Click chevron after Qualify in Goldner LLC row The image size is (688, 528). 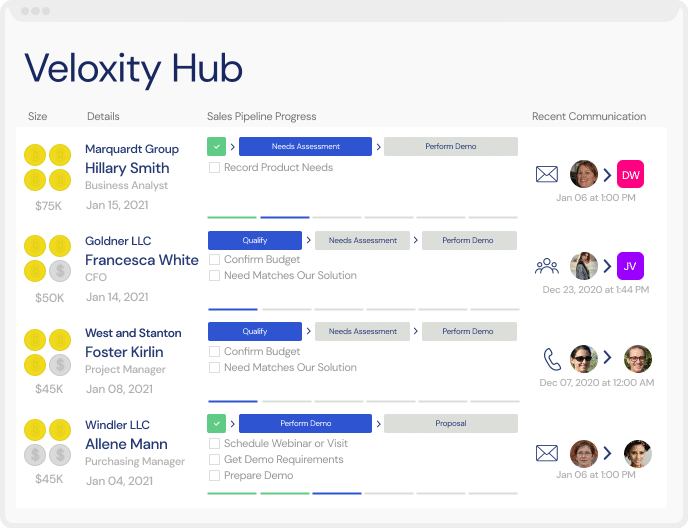click(x=308, y=240)
